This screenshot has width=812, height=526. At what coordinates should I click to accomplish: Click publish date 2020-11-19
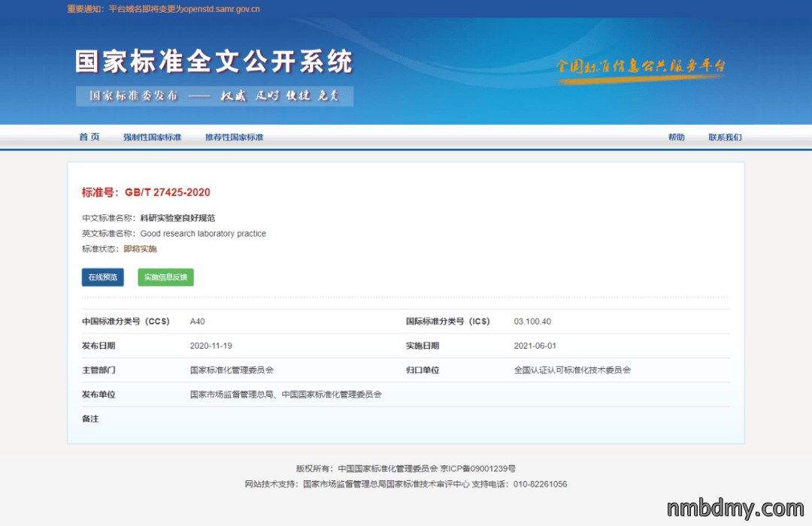(x=211, y=346)
